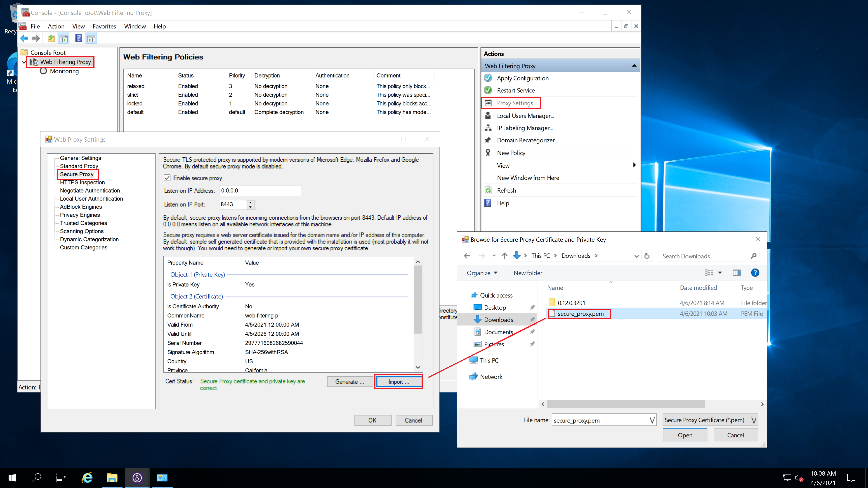Click Open button in Browse dialog
868x488 pixels.
pos(685,435)
